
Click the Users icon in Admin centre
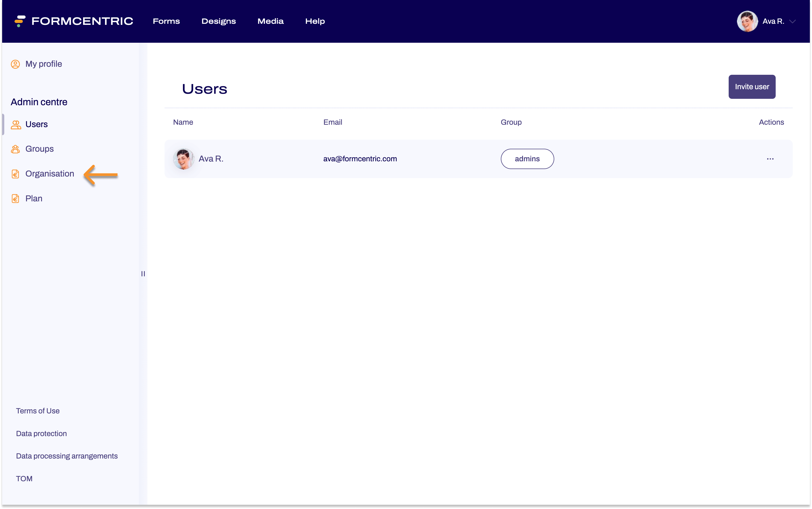(x=16, y=124)
